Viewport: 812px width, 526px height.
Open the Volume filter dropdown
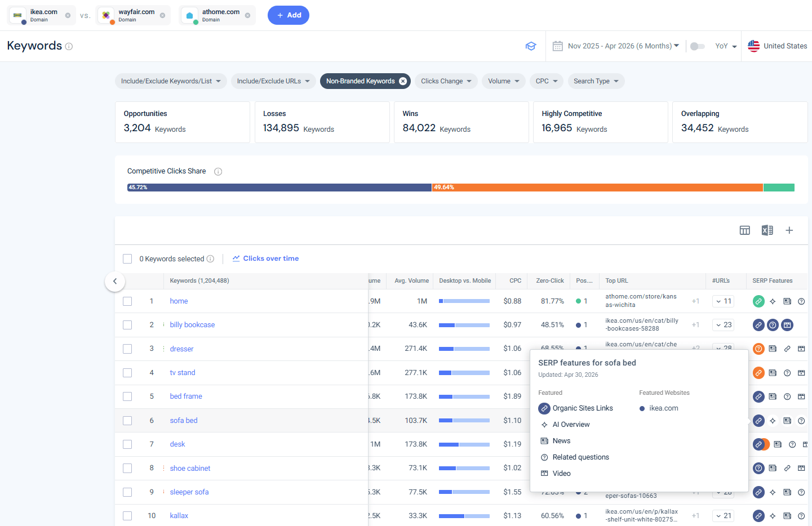(504, 81)
